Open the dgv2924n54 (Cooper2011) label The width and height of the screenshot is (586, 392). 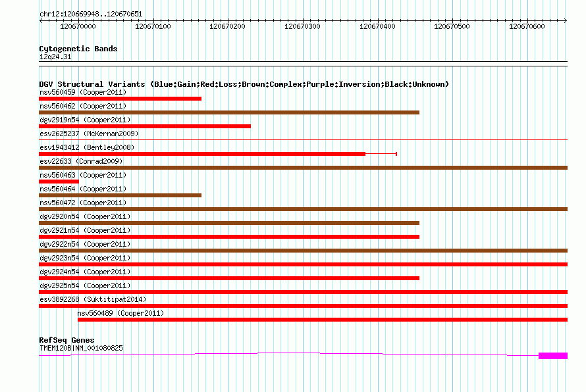(x=85, y=272)
